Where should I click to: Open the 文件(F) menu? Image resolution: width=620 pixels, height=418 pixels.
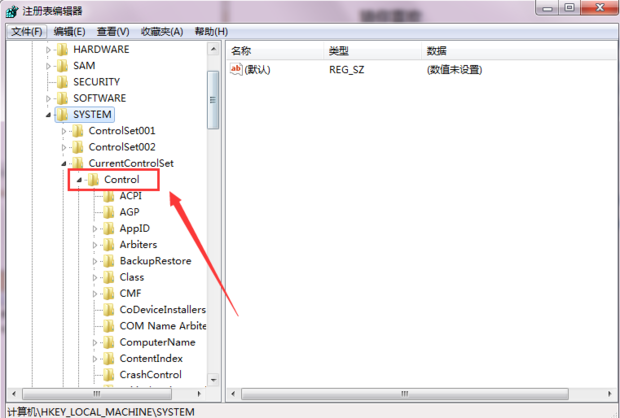click(x=27, y=32)
